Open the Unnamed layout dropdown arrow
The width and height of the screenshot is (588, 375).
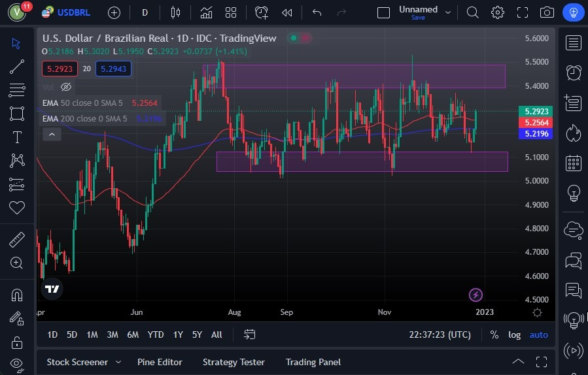click(448, 12)
